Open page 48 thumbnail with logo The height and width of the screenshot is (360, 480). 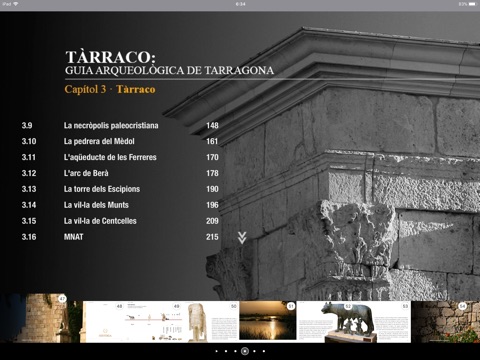(104, 322)
